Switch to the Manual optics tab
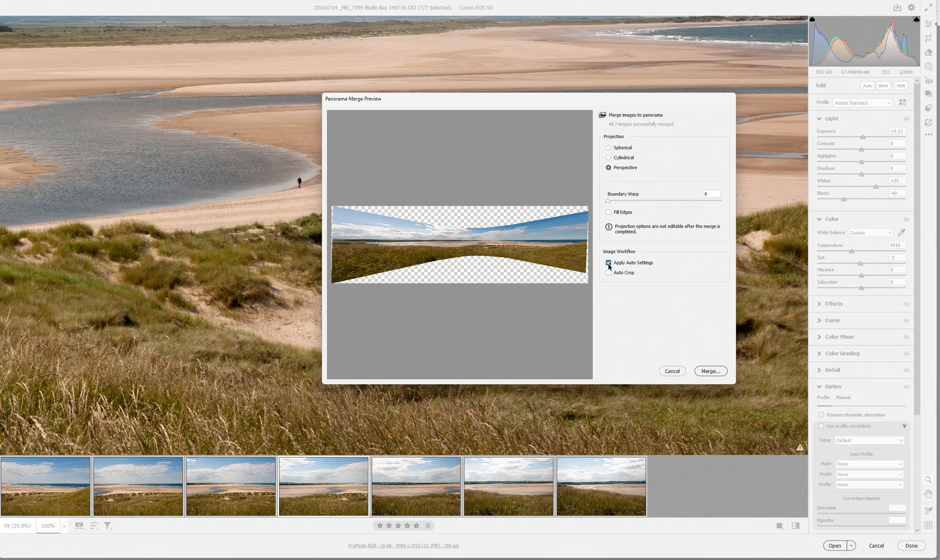940x560 pixels. click(843, 397)
